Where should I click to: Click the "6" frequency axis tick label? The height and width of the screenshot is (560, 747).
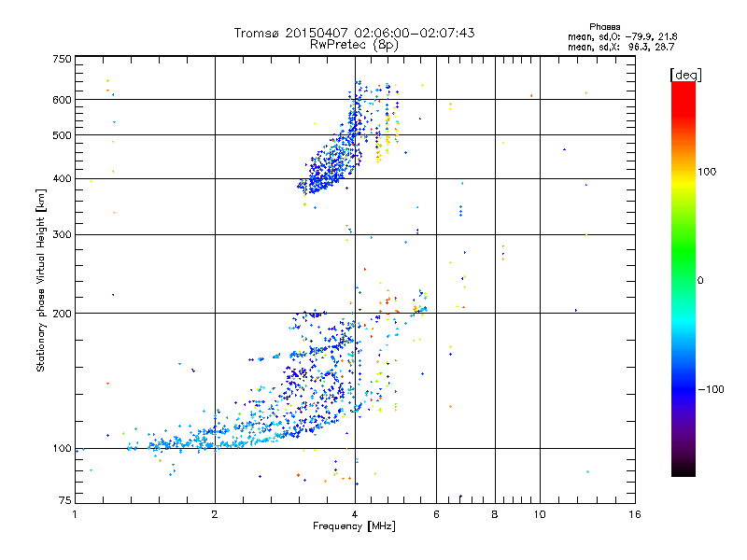[436, 514]
